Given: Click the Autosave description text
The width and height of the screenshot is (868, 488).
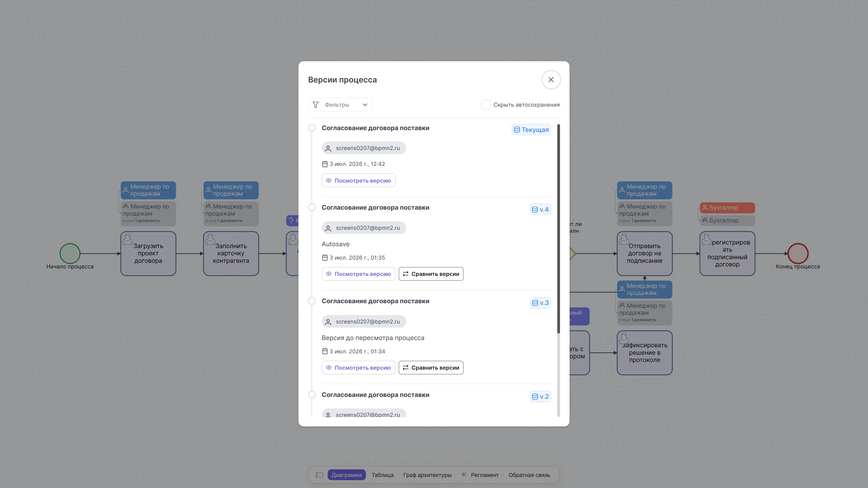Looking at the screenshot, I should click(336, 244).
